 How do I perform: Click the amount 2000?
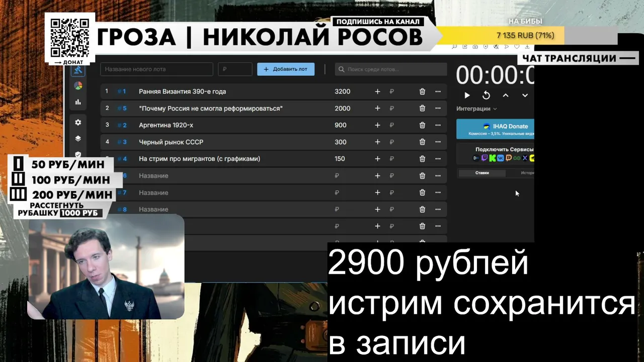[342, 108]
